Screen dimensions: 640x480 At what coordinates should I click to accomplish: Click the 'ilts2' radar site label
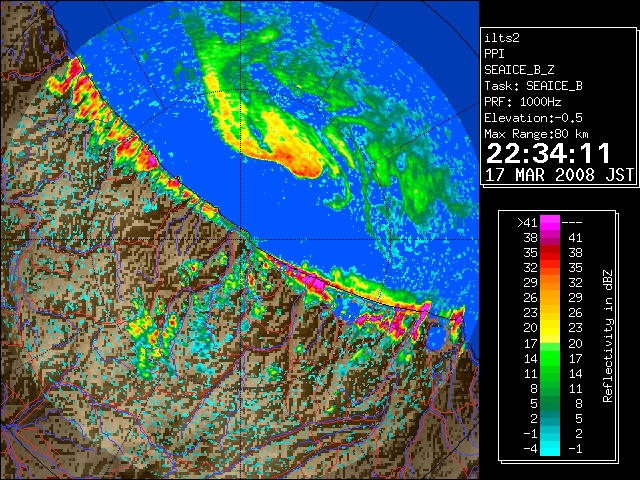pos(502,38)
